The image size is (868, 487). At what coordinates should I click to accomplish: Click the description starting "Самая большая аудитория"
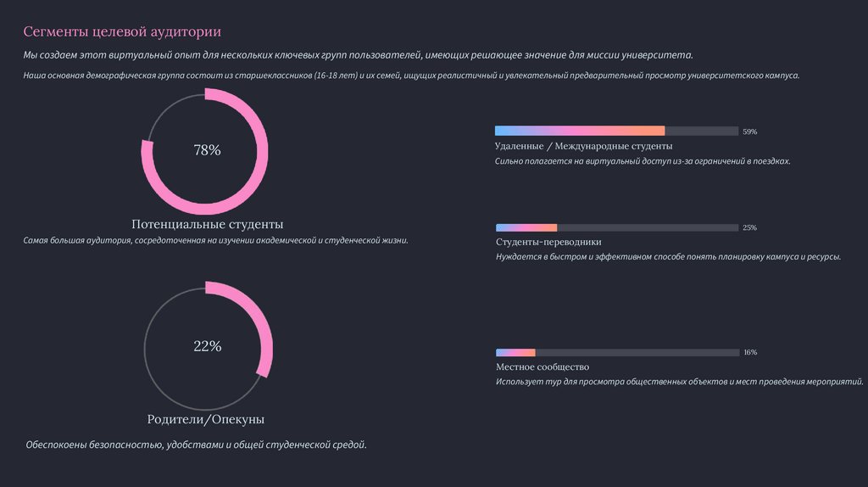coord(216,240)
